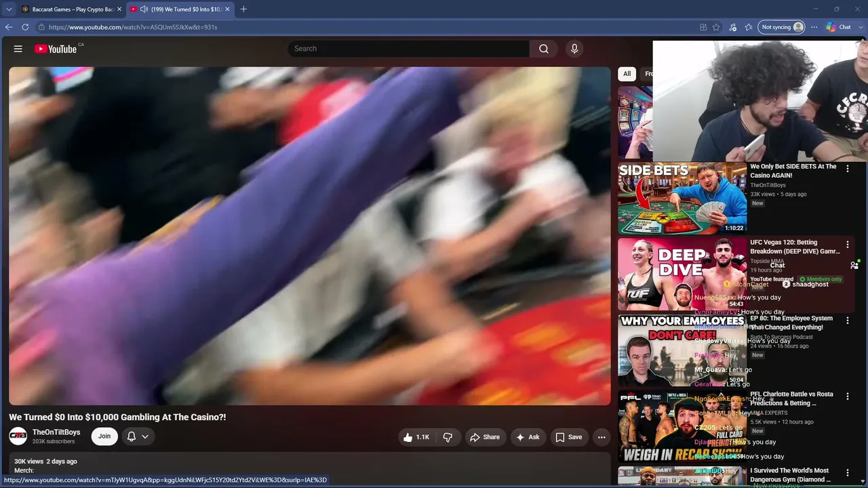Screen dimensions: 868x488
Task: Open options menu for PFL Charlotte video
Action: 847,396
